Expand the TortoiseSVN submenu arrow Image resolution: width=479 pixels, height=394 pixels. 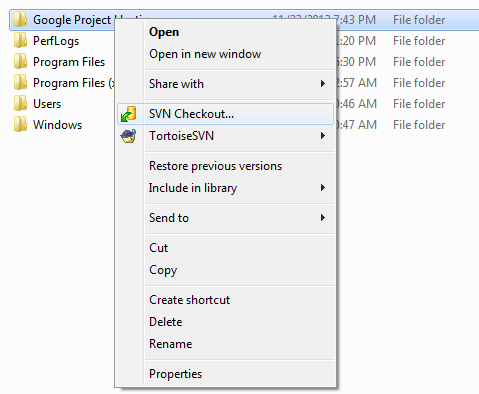(x=322, y=136)
